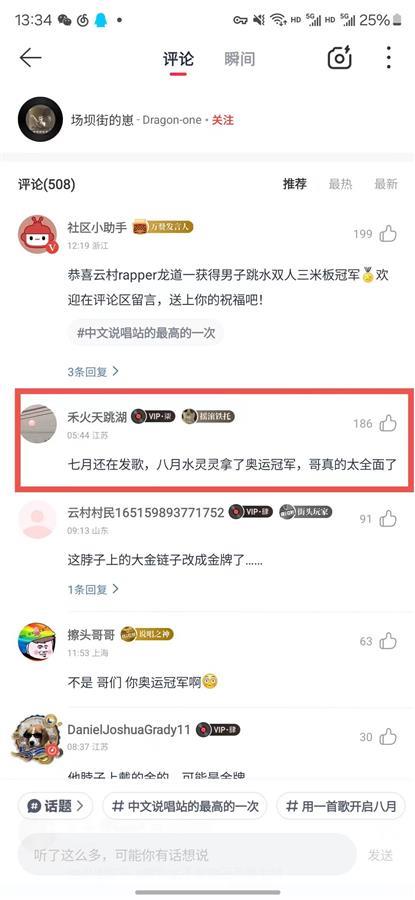Screen dimensions: 415x900
Task: Expand the 1条回复 replies
Action: click(x=93, y=589)
